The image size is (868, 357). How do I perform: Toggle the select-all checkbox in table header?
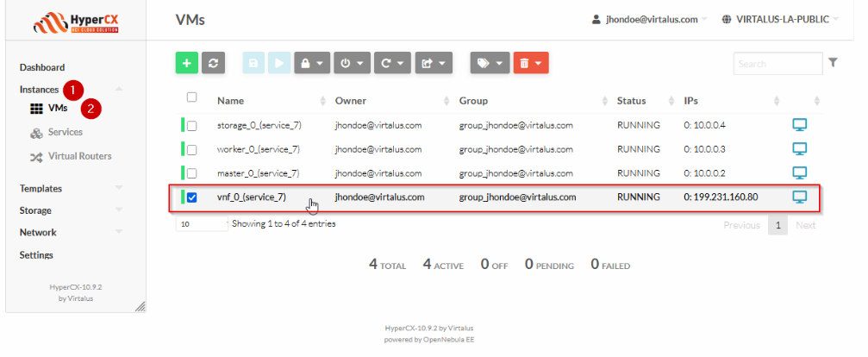tap(192, 97)
